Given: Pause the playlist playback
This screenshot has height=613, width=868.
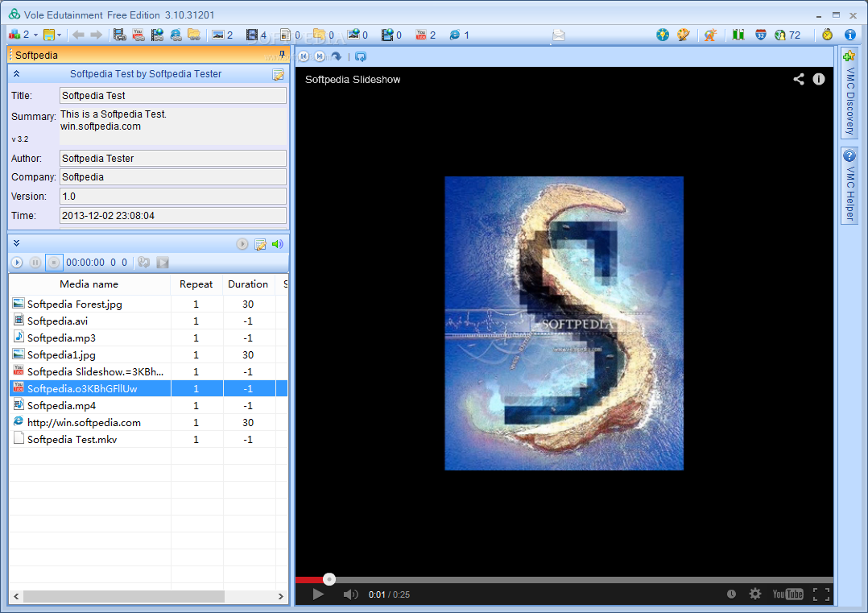Looking at the screenshot, I should [x=35, y=263].
